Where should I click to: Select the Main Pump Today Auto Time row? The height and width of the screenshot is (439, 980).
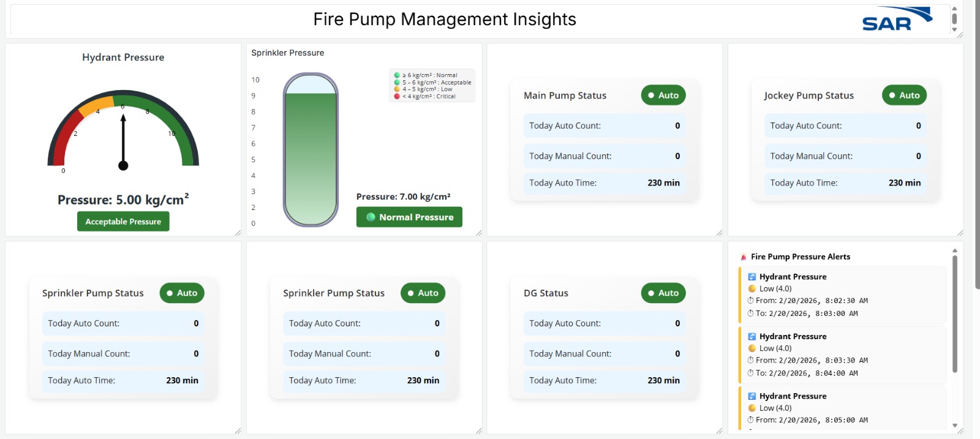point(604,183)
